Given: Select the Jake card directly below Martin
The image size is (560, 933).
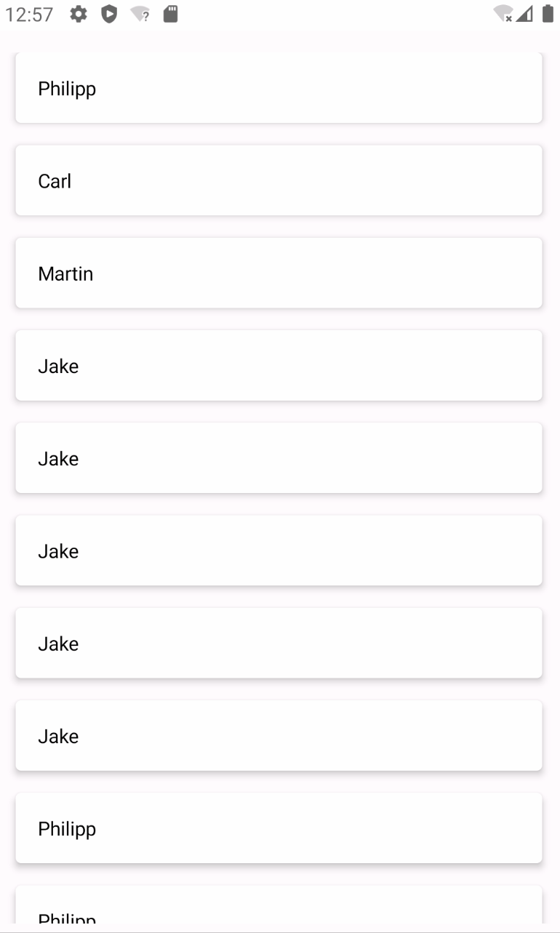Looking at the screenshot, I should (x=279, y=365).
